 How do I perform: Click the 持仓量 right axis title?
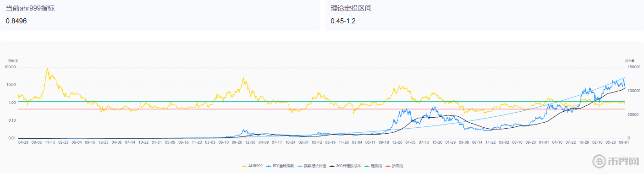pyautogui.click(x=629, y=60)
